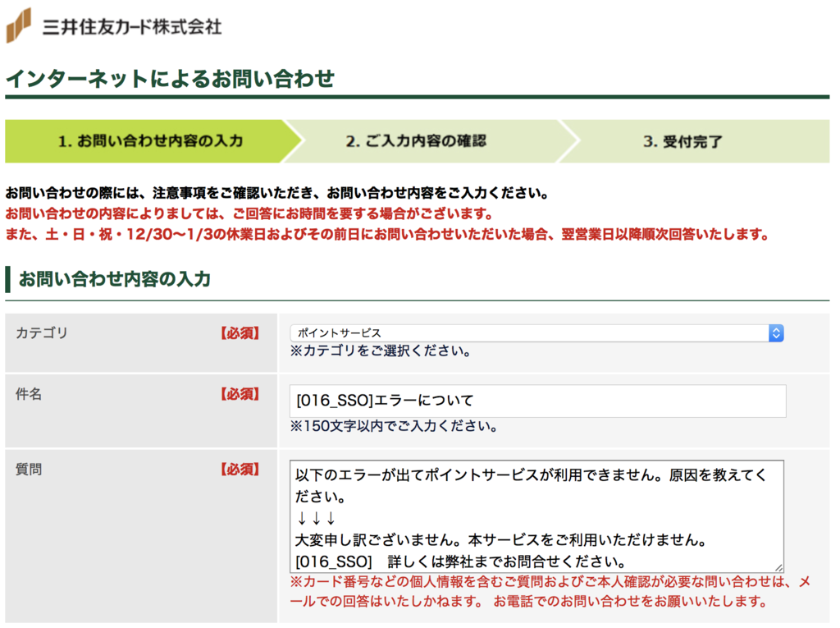Click the hint ※150文字以内でご入力ください。
Viewport: 840px width, 628px height.
click(x=394, y=426)
